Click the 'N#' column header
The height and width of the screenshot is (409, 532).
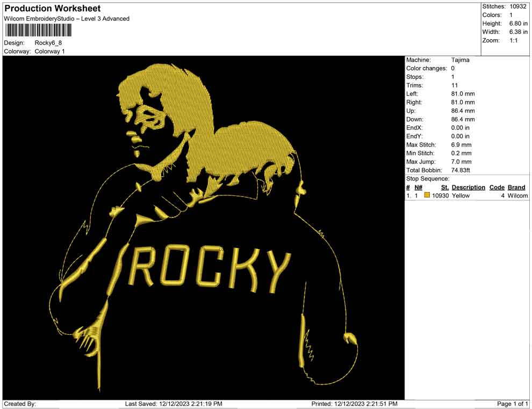(418, 187)
